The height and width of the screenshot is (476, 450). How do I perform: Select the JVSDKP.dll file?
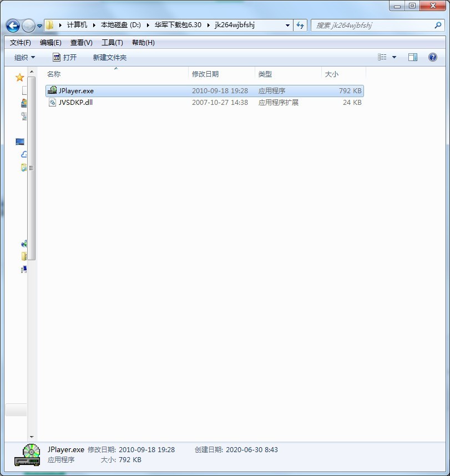coord(75,103)
